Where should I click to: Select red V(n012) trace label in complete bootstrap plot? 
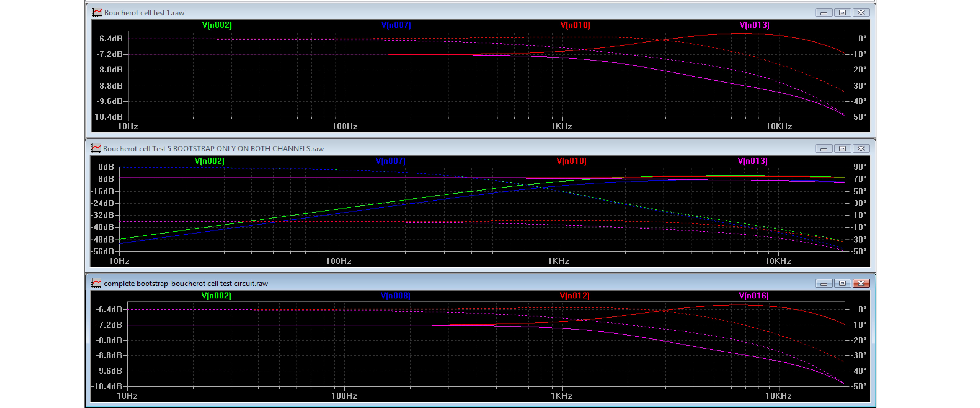575,296
